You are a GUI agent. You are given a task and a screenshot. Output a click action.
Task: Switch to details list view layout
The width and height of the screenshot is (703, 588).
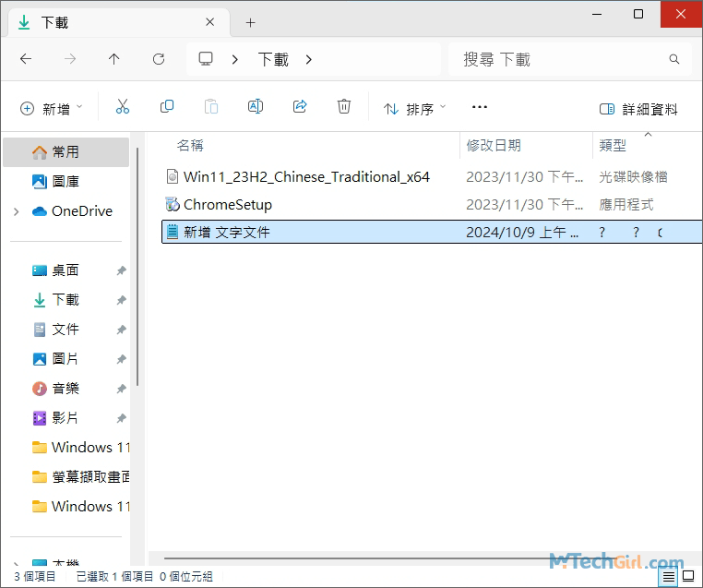coord(667,577)
